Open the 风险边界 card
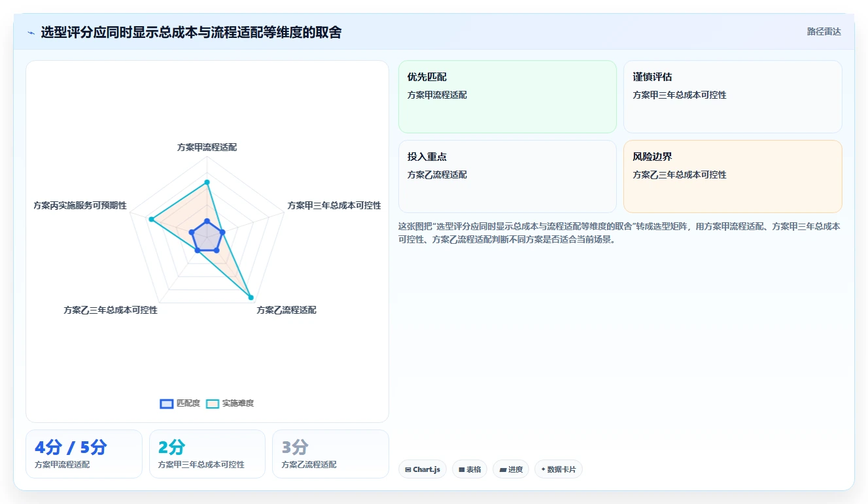 [x=733, y=176]
